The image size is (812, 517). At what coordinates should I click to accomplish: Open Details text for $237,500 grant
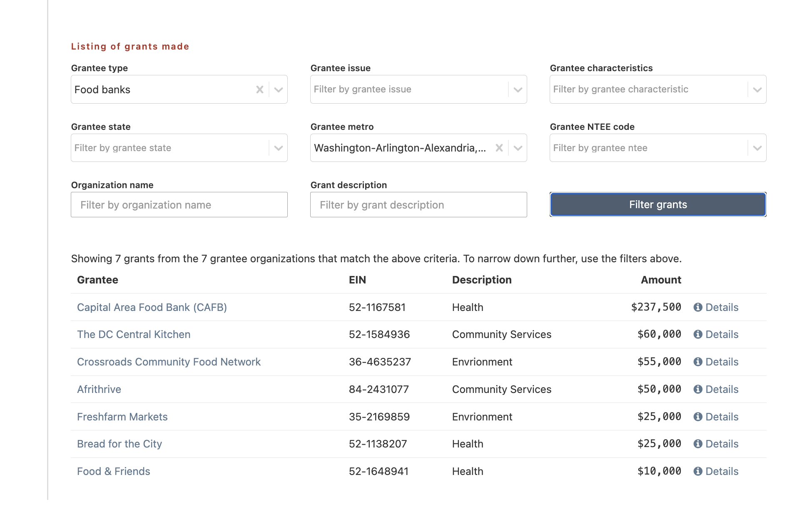coord(722,307)
